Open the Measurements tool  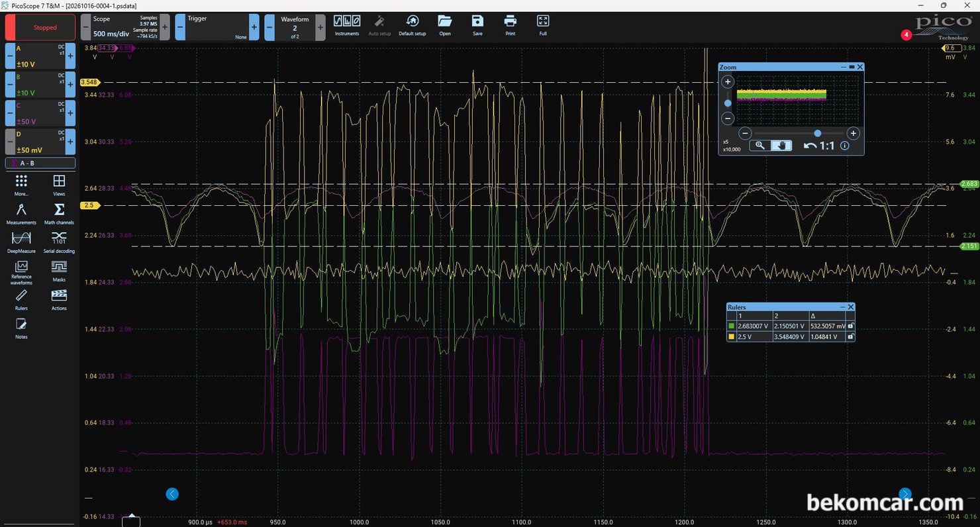click(21, 214)
